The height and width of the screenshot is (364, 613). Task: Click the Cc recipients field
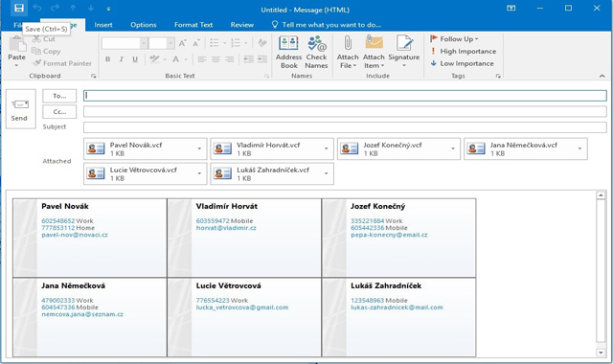345,111
